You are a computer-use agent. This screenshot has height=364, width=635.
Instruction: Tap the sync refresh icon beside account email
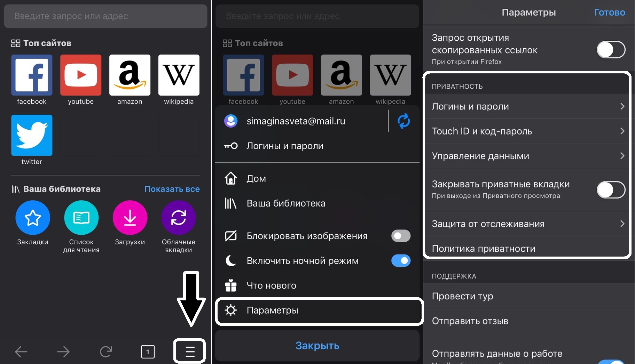point(404,121)
